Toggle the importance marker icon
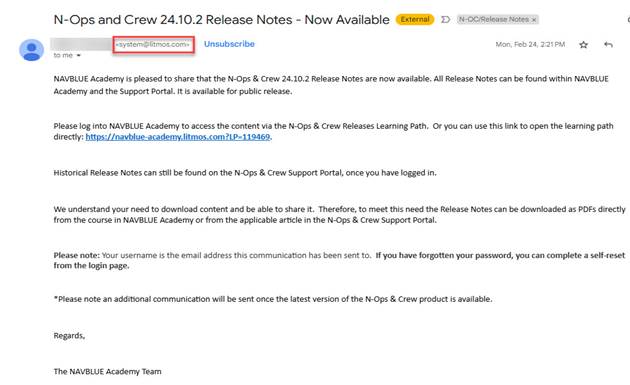Screen dimensions: 630x385 coord(445,19)
